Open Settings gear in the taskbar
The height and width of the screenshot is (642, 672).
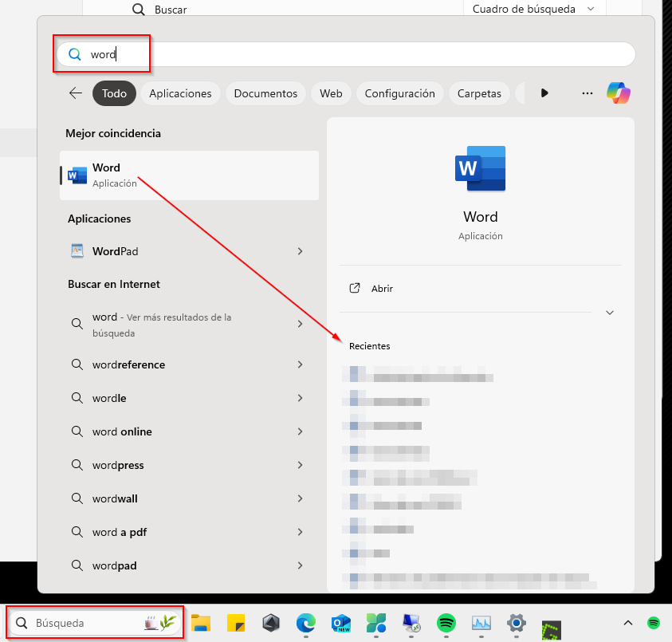click(x=517, y=623)
